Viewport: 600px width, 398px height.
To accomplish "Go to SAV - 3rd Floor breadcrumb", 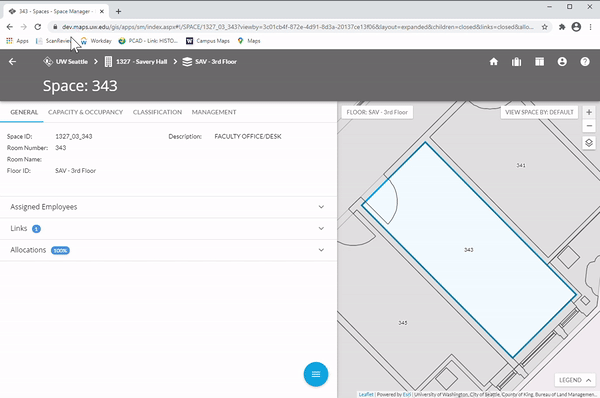I will pos(209,62).
